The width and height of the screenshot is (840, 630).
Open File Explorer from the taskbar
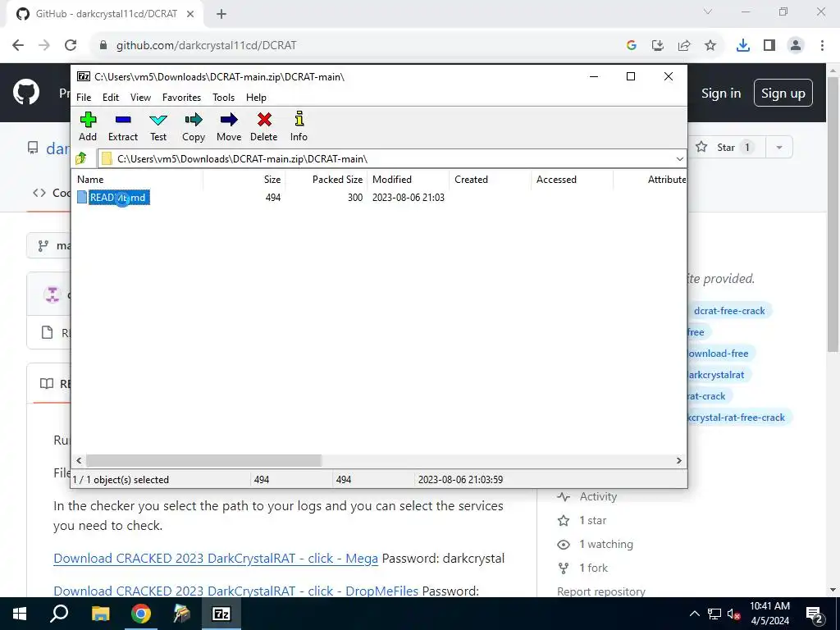pos(100,614)
